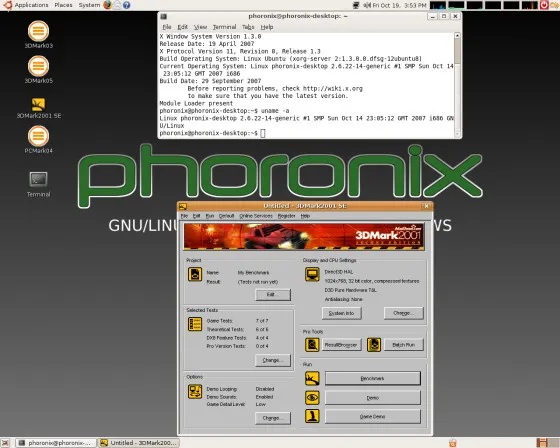
Task: Click the Show Desktop icon in bottom panel
Action: click(5, 443)
